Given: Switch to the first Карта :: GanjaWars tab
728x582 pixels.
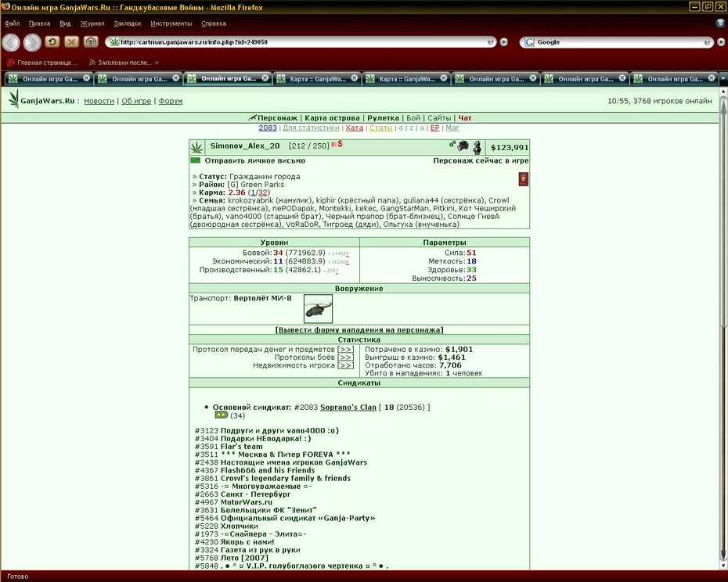Looking at the screenshot, I should pyautogui.click(x=317, y=79).
